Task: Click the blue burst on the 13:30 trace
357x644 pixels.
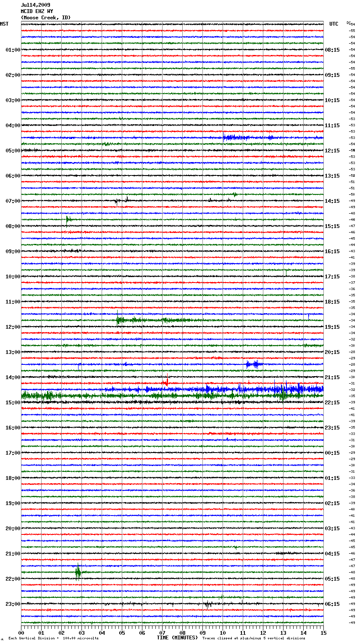Action: coord(255,364)
